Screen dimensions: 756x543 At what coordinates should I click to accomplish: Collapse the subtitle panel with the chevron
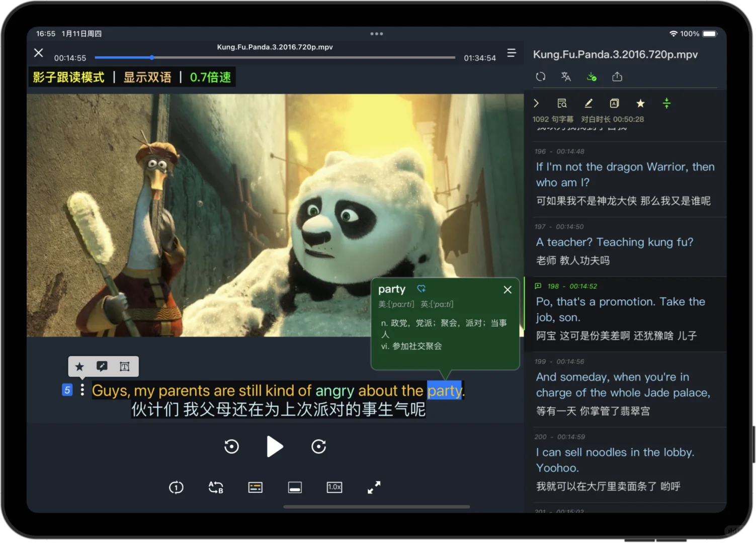536,103
